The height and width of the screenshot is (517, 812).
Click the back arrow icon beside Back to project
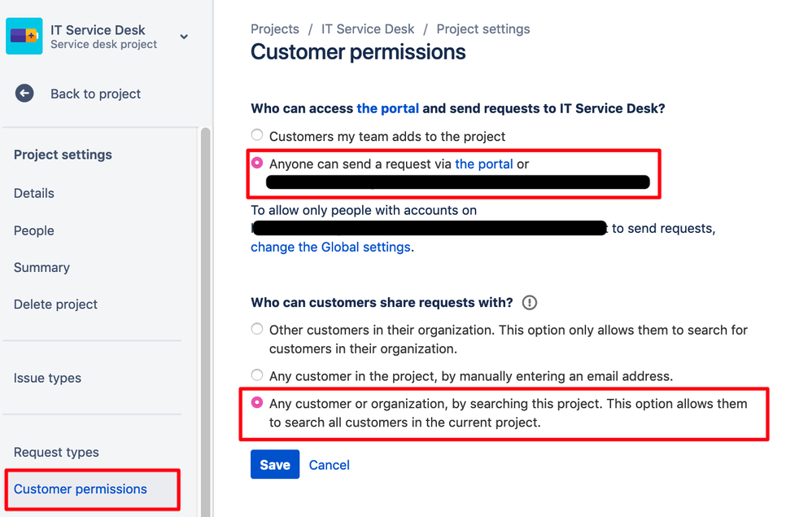tap(24, 94)
